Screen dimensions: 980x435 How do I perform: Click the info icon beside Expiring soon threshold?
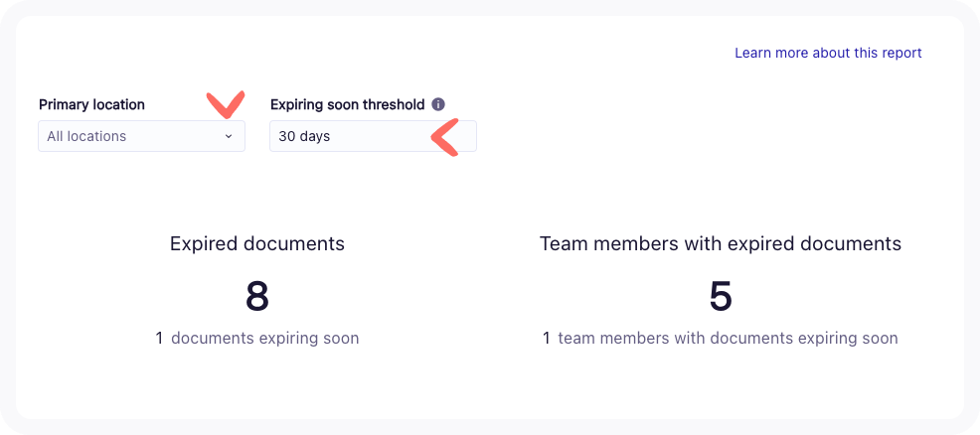tap(438, 104)
